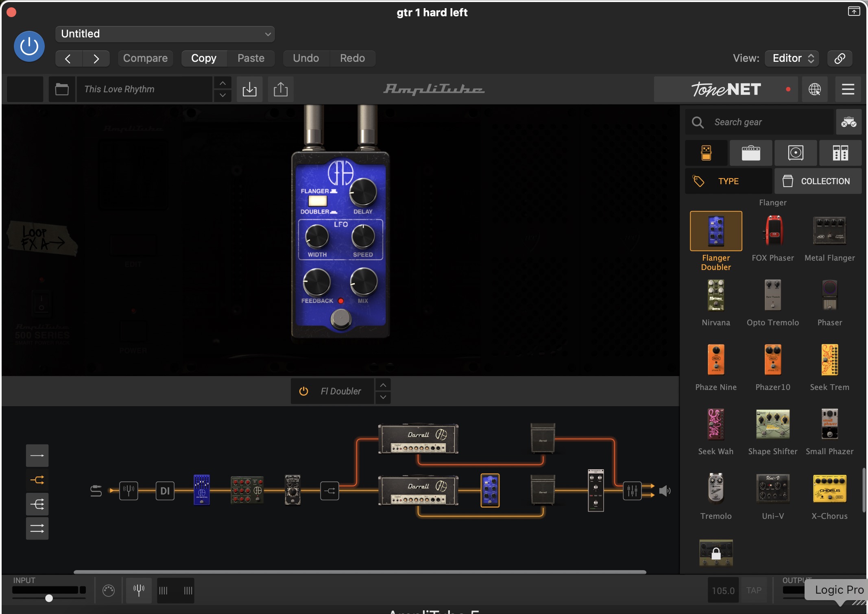Select previous preset with up chevron
This screenshot has height=614, width=868.
point(222,83)
